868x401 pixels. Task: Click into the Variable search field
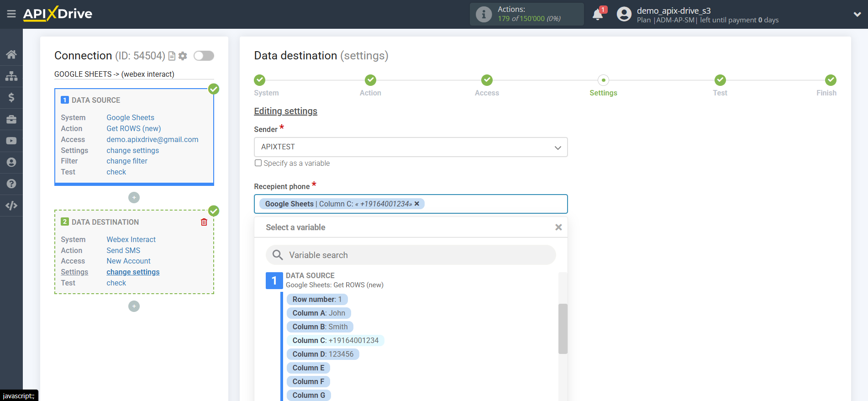410,255
